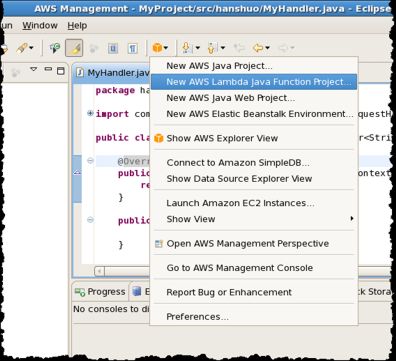
Task: Expand the folded import statements
Action: pyautogui.click(x=90, y=113)
